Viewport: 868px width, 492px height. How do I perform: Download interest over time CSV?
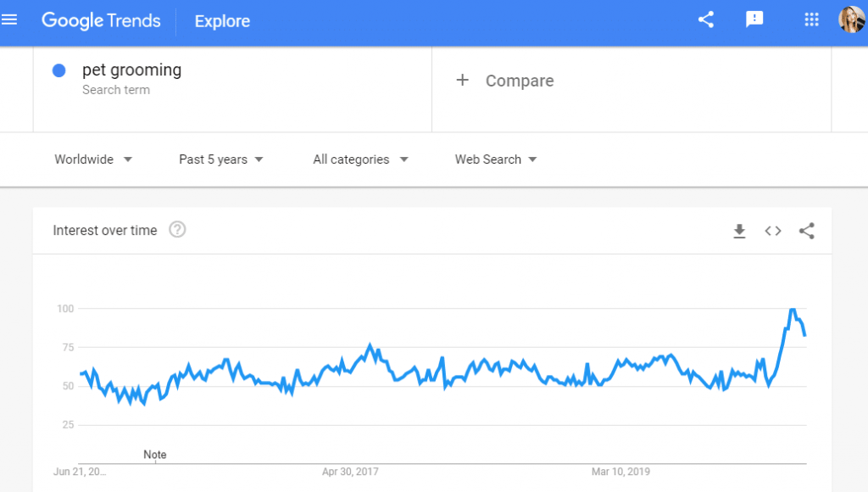point(739,231)
